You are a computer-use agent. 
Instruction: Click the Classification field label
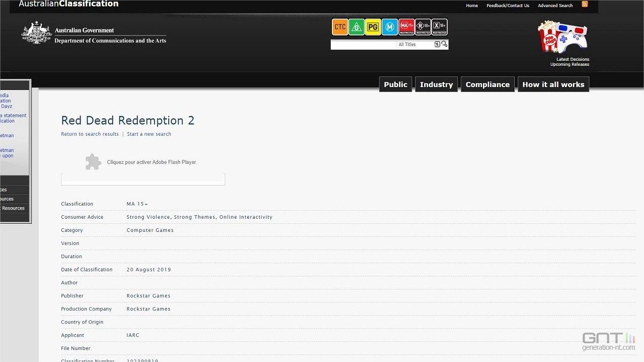pyautogui.click(x=77, y=204)
